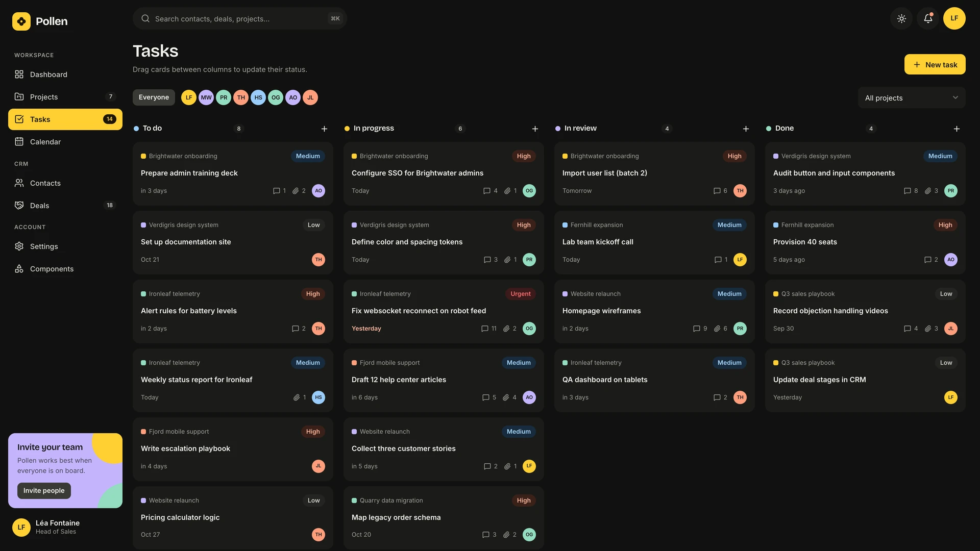Filter tasks by the JL avatar chip

310,97
